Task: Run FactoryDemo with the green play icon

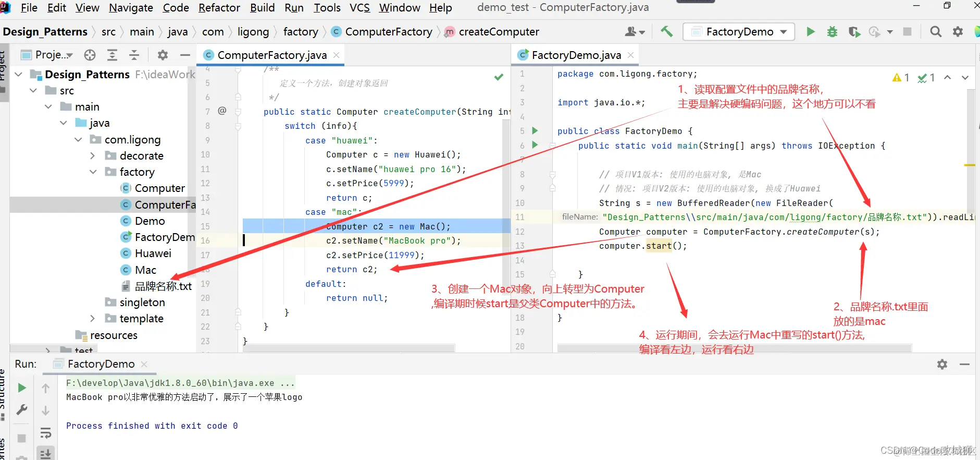Action: pyautogui.click(x=810, y=32)
